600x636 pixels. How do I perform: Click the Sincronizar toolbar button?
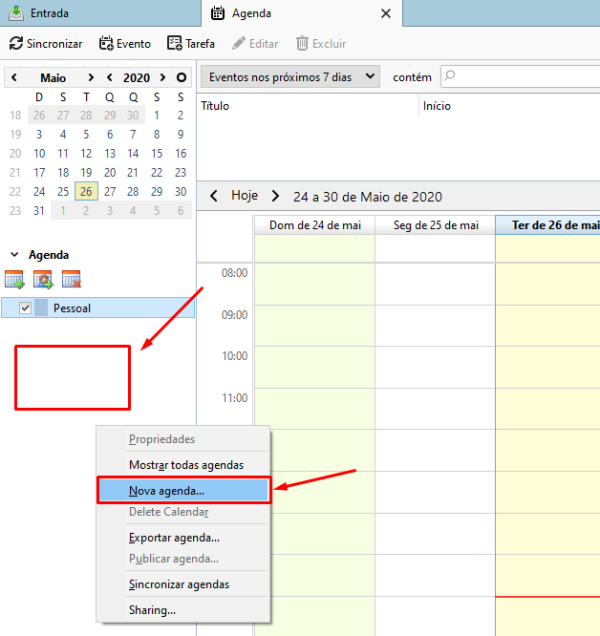coord(46,44)
